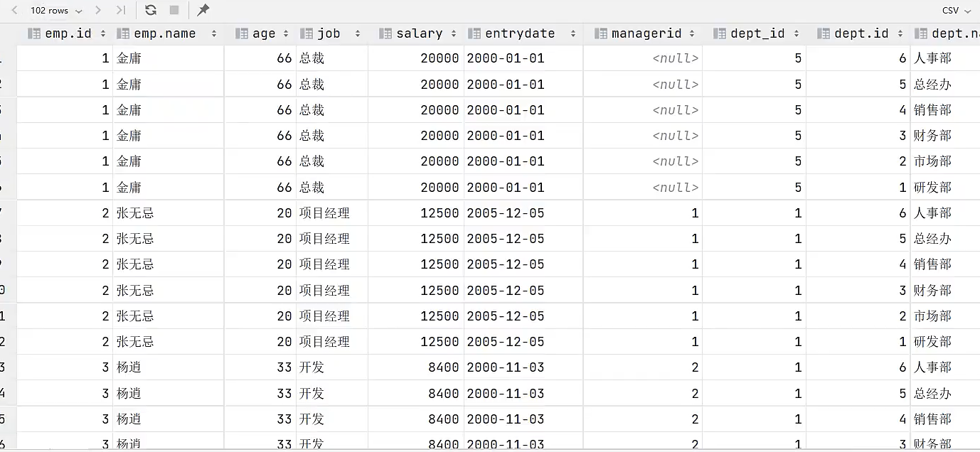Select salary 8400 in 杨逍 总经办 row
Image resolution: width=980 pixels, height=452 pixels.
coord(416,394)
